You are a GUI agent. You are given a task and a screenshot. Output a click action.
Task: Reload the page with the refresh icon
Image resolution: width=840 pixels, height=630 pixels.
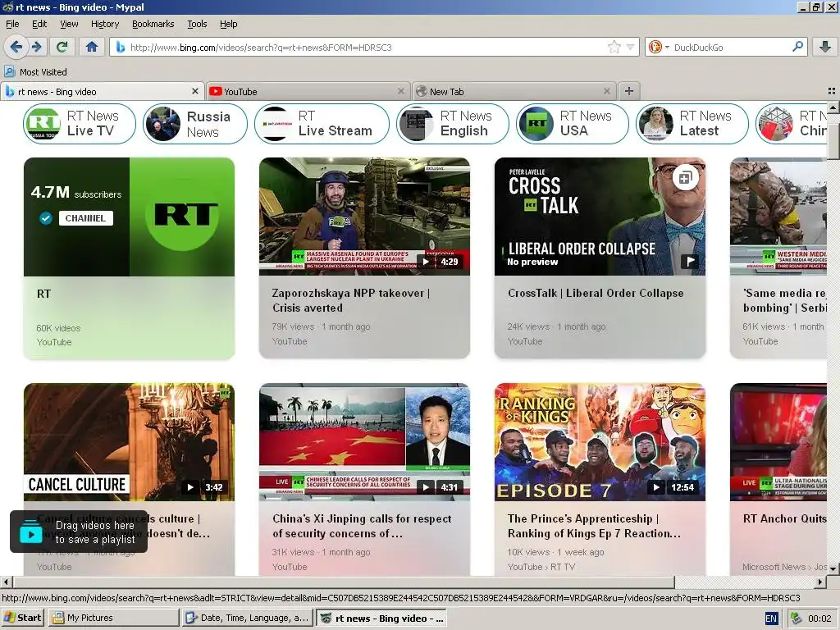click(x=62, y=47)
